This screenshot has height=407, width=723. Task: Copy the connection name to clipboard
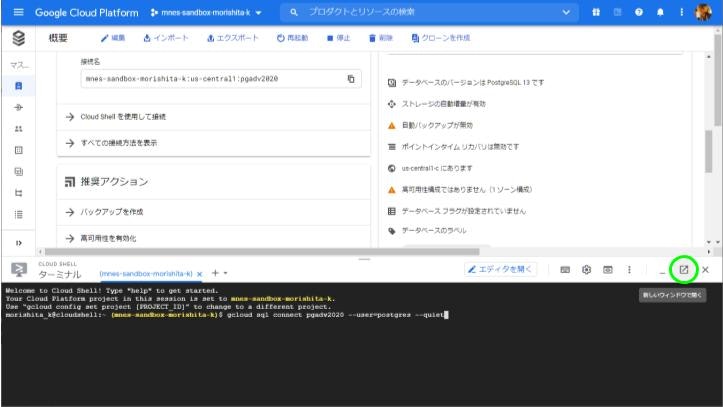351,79
